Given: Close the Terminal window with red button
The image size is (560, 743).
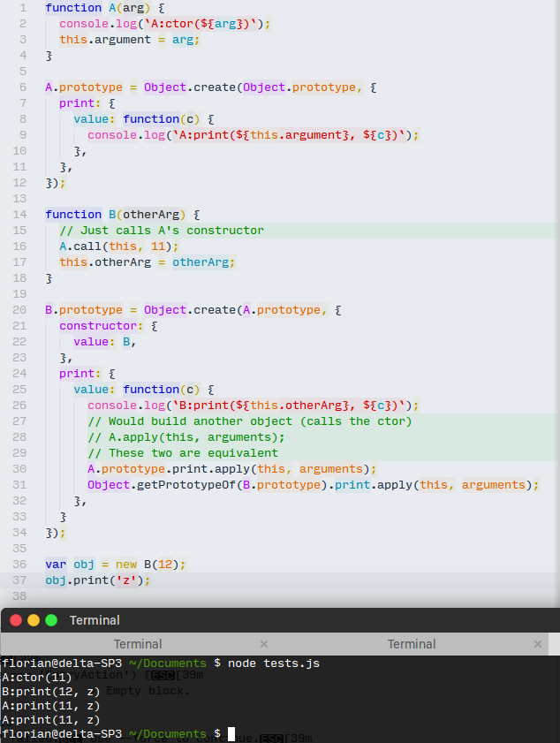Looking at the screenshot, I should (x=16, y=620).
